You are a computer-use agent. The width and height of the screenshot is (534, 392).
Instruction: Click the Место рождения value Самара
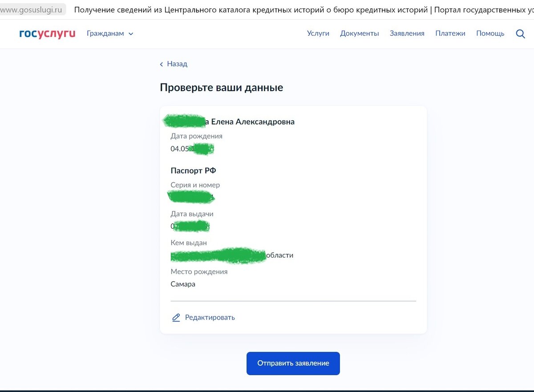(x=183, y=284)
